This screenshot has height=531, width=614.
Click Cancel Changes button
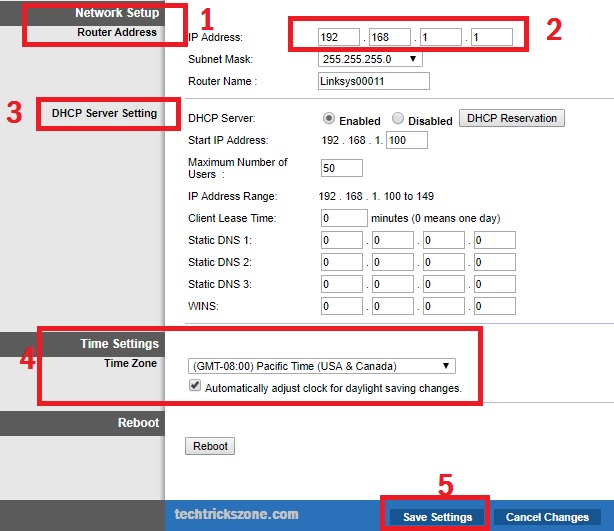coord(547,517)
